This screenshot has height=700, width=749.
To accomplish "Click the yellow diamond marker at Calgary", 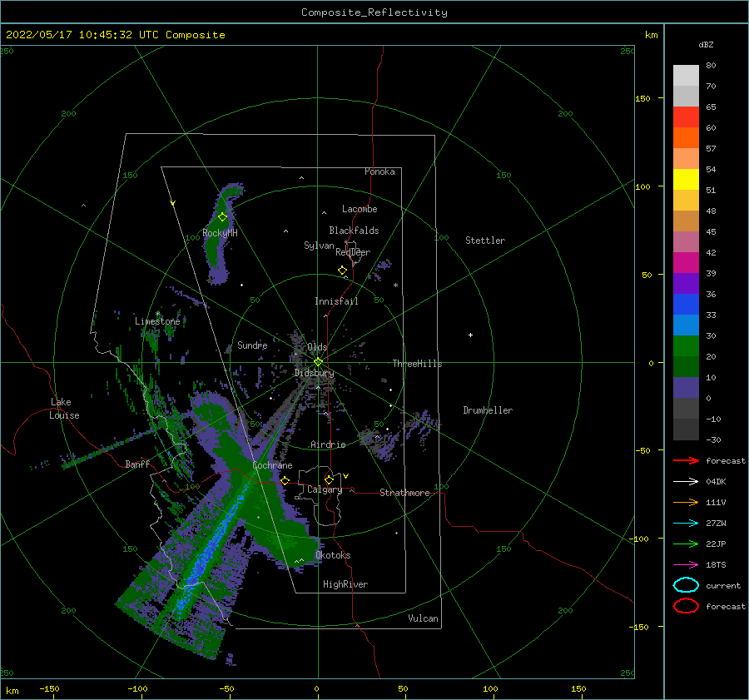I will (x=329, y=479).
